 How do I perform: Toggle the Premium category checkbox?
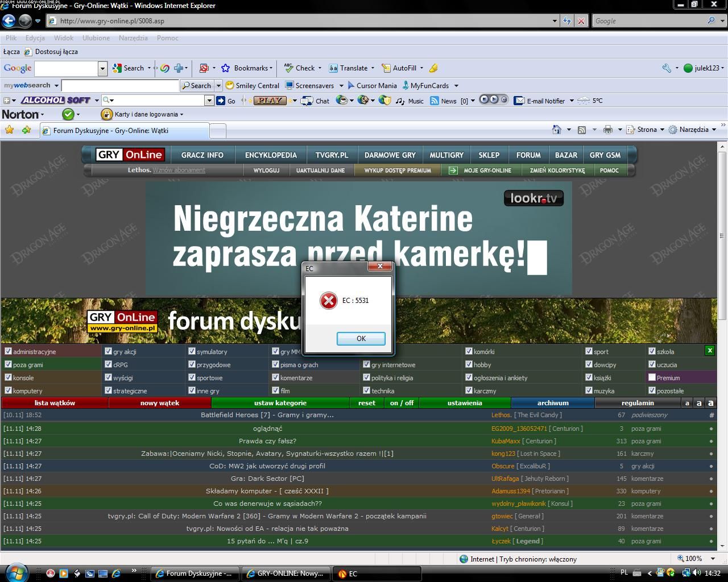click(x=652, y=377)
